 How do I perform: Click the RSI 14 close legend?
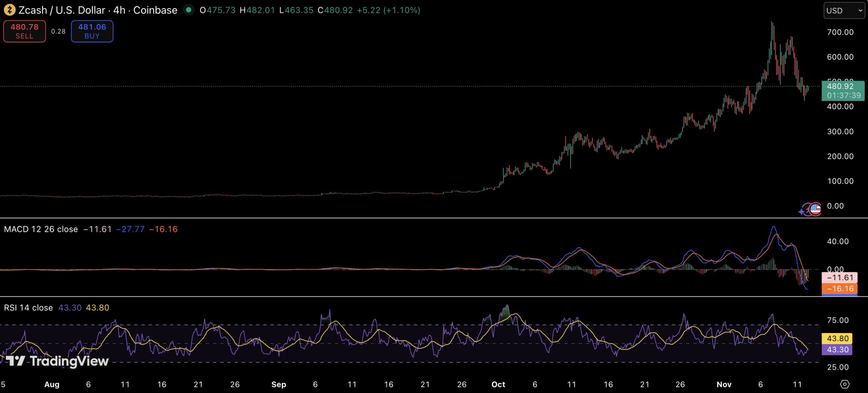click(x=28, y=308)
